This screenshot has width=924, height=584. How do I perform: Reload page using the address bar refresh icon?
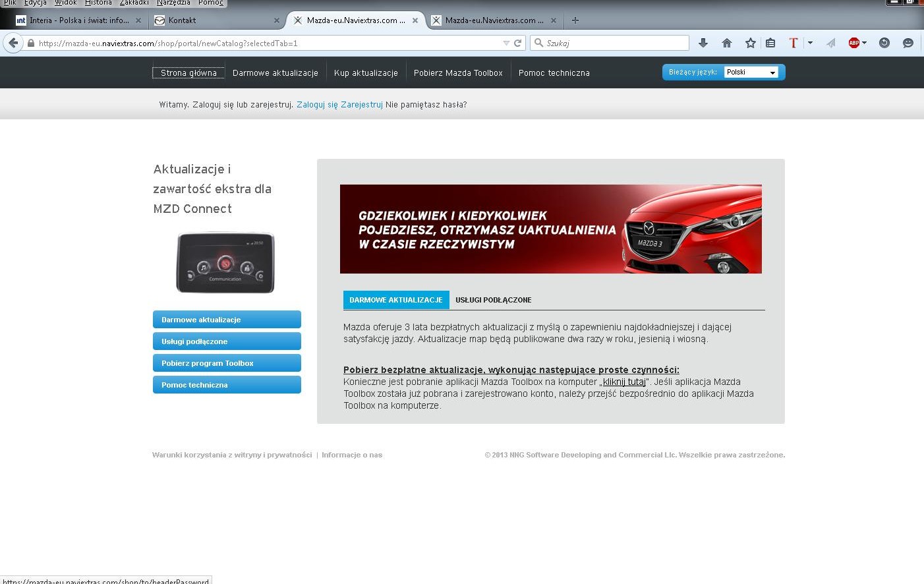tap(518, 43)
